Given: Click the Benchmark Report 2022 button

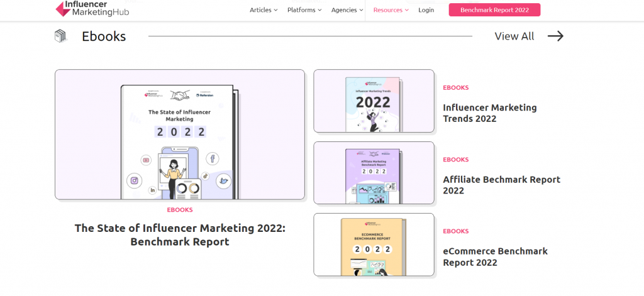Looking at the screenshot, I should 494,10.
